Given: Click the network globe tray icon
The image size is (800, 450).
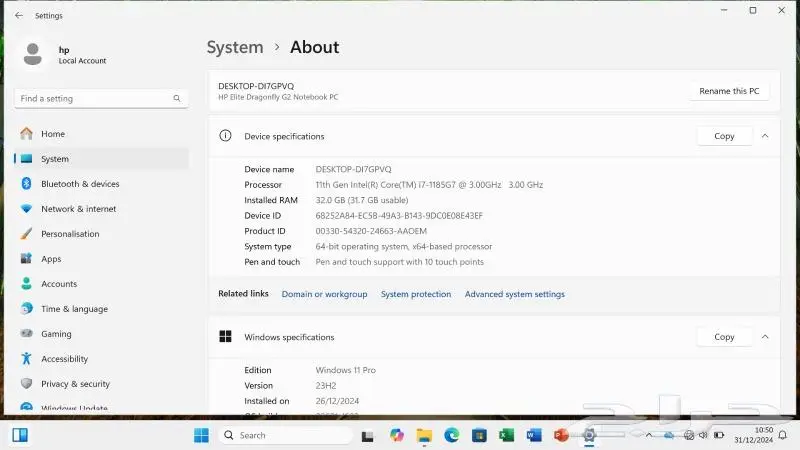Looking at the screenshot, I should [689, 435].
